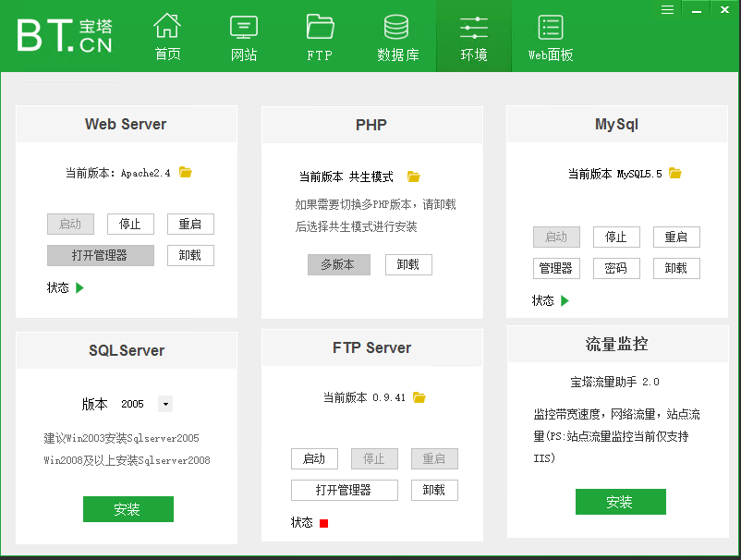Open the hamburger menu in title bar
This screenshot has height=560, width=741.
[x=667, y=9]
